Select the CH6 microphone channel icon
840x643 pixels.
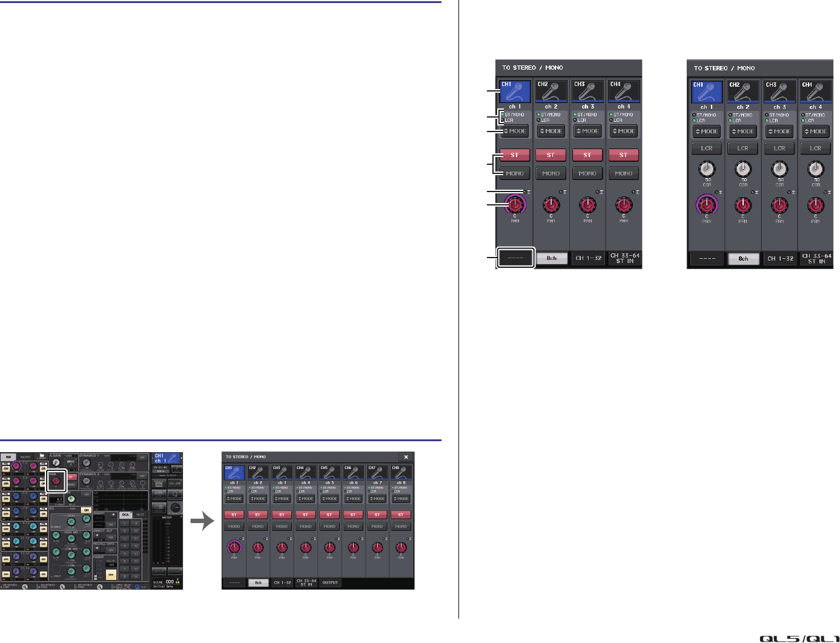pyautogui.click(x=353, y=472)
